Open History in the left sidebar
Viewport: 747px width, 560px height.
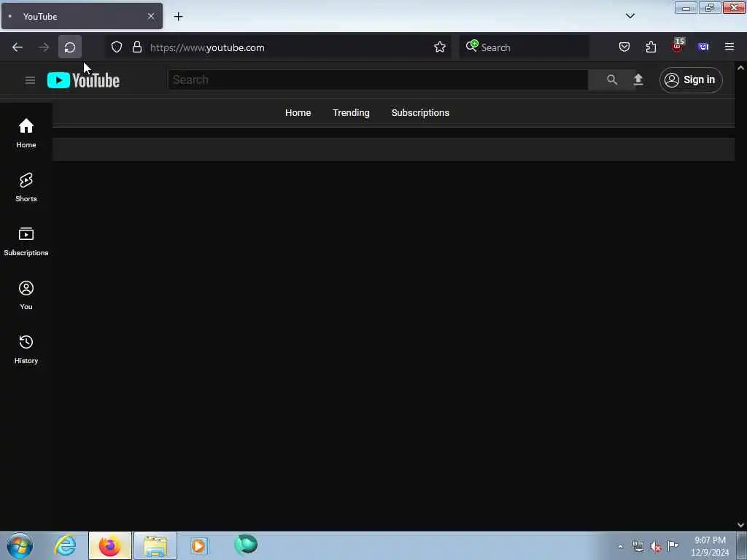pyautogui.click(x=26, y=349)
